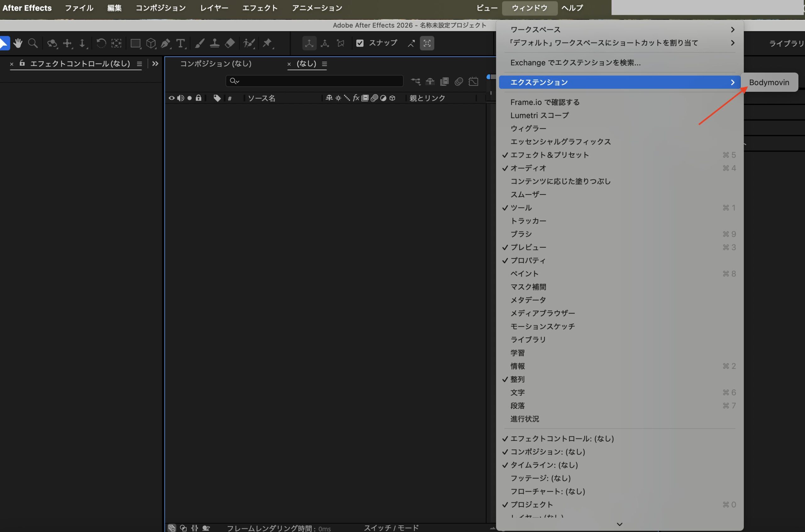Toggle the スナップ checkbox
This screenshot has height=532, width=805.
pyautogui.click(x=360, y=43)
